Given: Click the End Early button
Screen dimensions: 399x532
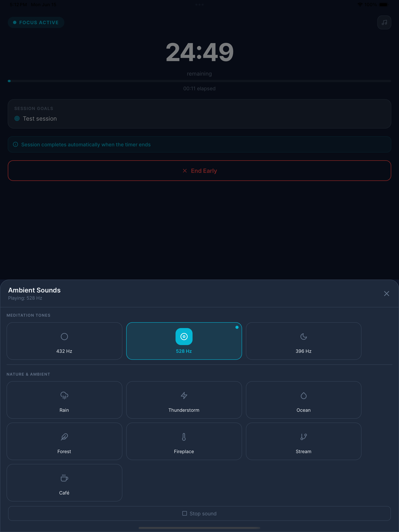Looking at the screenshot, I should (199, 171).
